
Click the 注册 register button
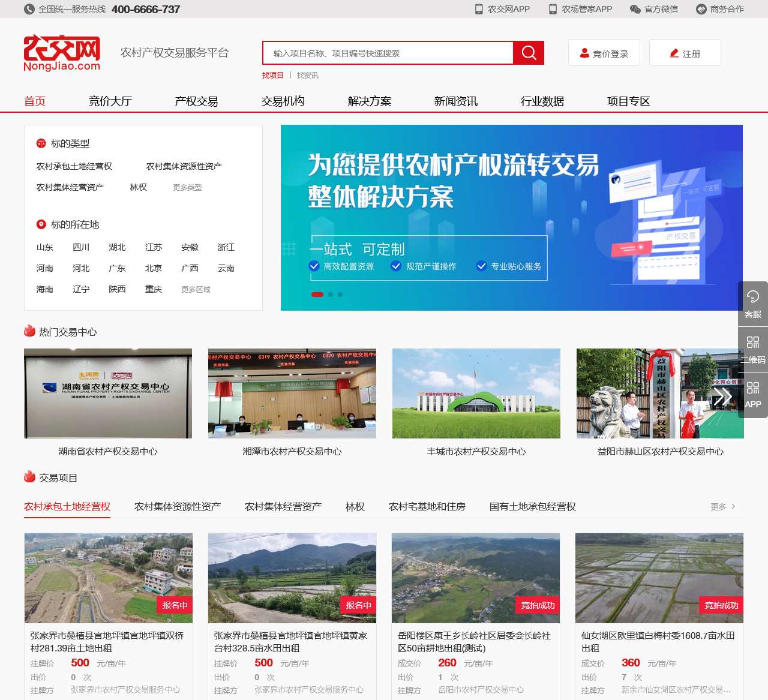tap(685, 52)
